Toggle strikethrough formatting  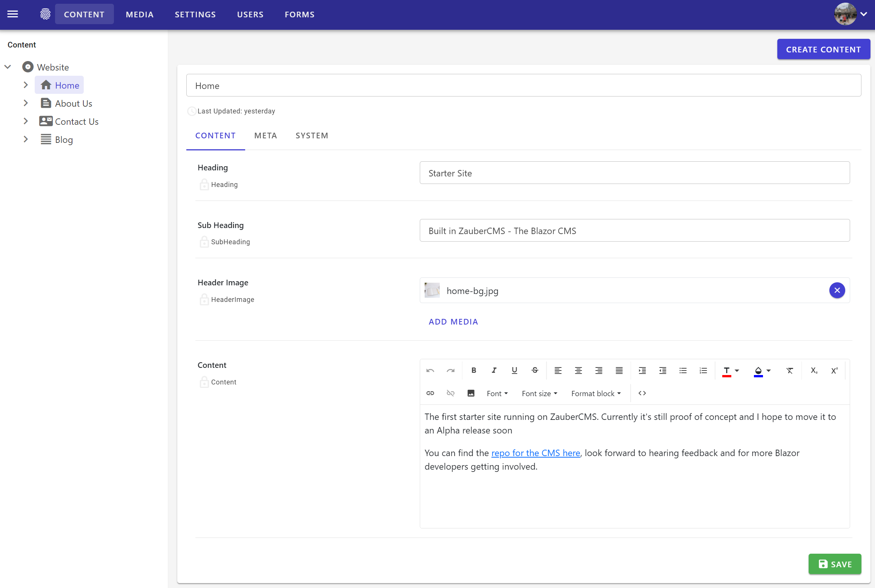coord(535,371)
